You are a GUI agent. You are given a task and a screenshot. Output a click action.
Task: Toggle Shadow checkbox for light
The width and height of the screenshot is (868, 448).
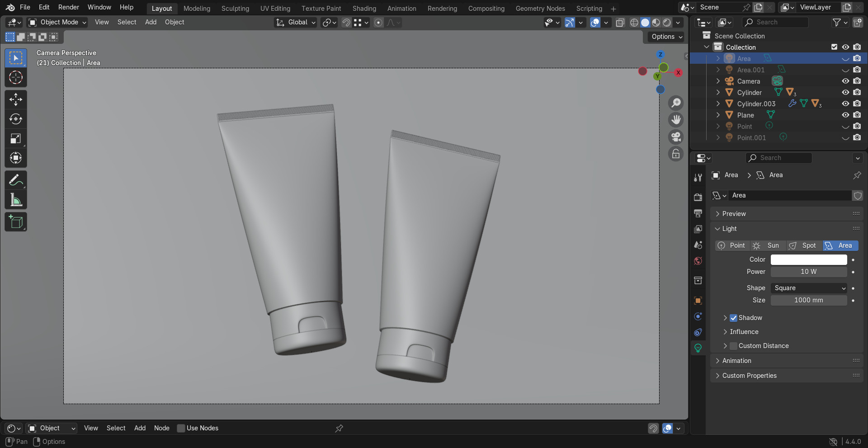click(x=734, y=318)
